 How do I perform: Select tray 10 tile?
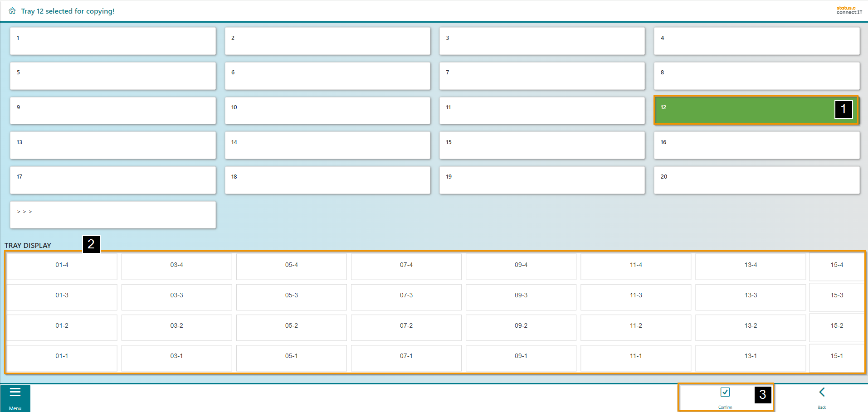[327, 111]
